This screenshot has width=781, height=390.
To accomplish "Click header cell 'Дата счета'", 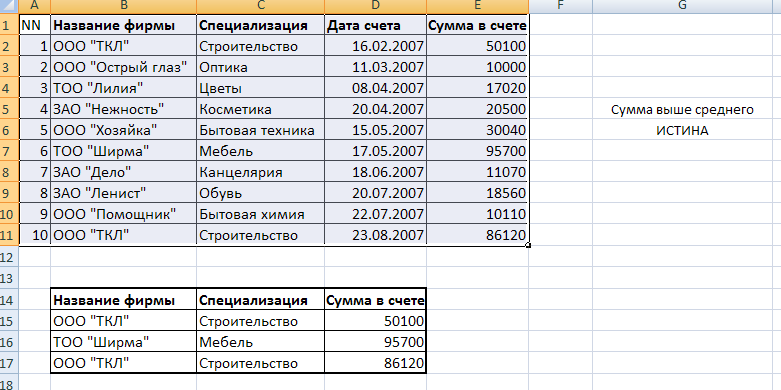I will 376,25.
